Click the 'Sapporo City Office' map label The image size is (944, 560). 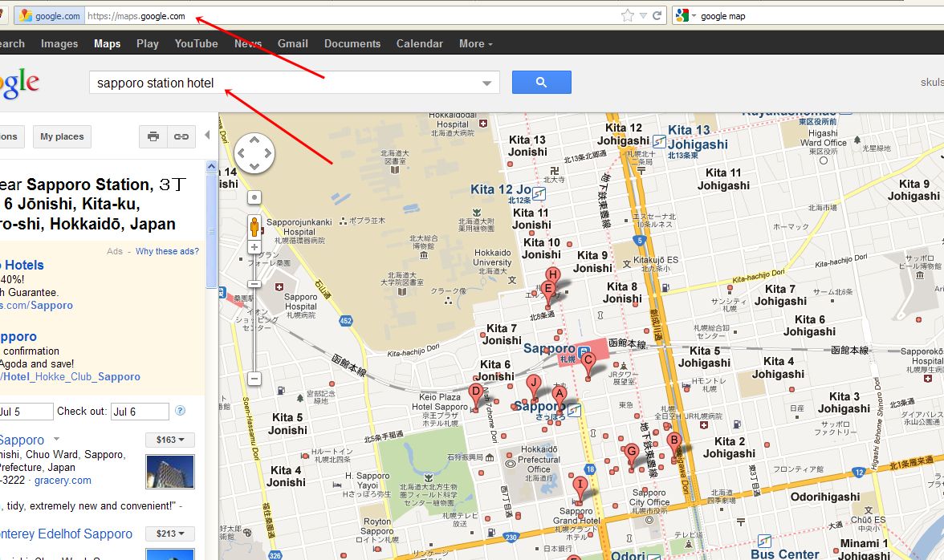point(649,497)
